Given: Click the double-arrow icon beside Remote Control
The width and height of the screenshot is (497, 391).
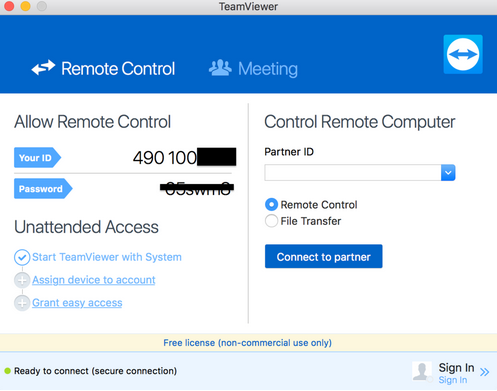Looking at the screenshot, I should point(43,67).
